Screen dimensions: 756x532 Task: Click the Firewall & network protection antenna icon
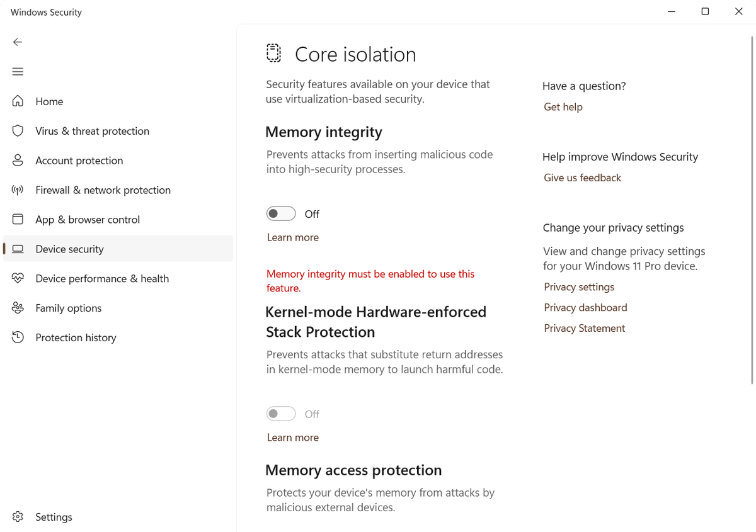click(18, 190)
